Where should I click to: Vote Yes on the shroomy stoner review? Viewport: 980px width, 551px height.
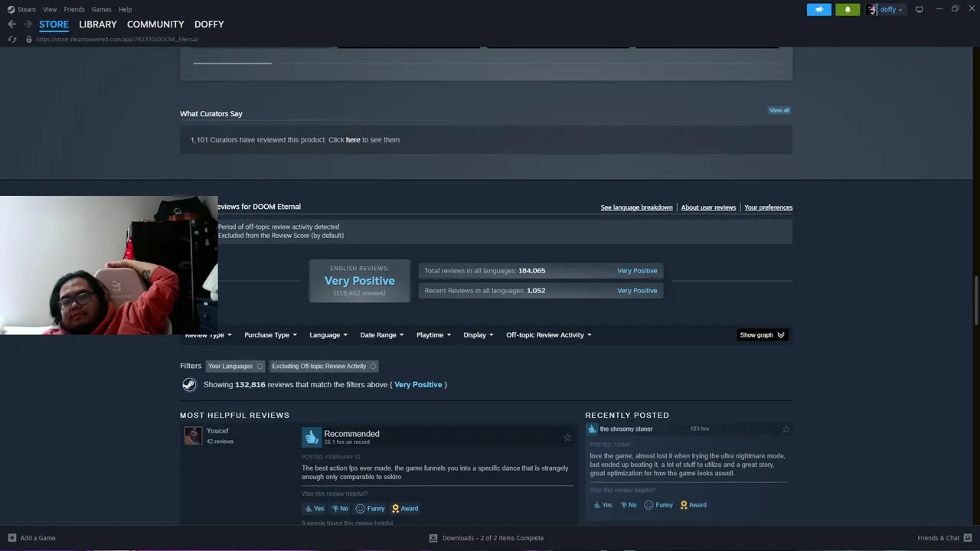(x=603, y=505)
